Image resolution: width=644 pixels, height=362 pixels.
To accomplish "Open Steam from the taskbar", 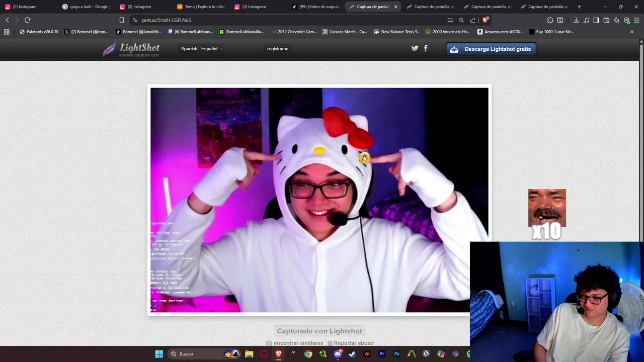I will click(353, 354).
